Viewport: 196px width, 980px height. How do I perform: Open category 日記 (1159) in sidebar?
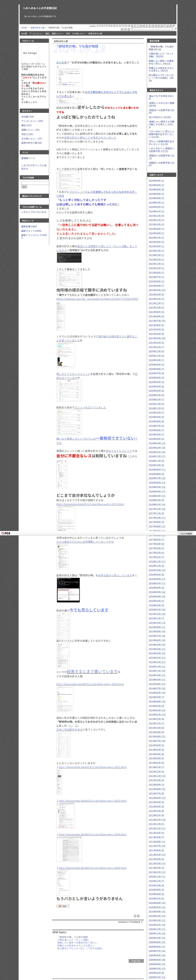pos(27,134)
